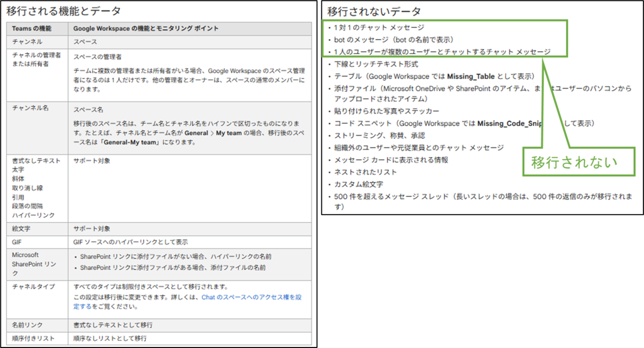Click the paragraph starting 移行後のスペース名は
Screen dimensions: 644x348
coord(189,133)
